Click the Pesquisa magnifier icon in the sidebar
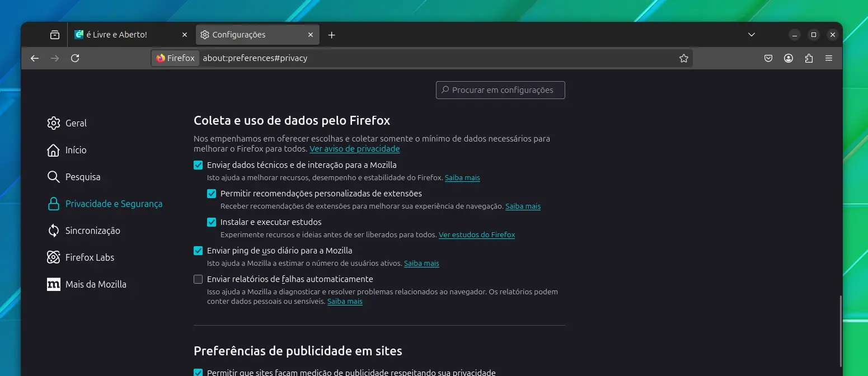 point(54,177)
